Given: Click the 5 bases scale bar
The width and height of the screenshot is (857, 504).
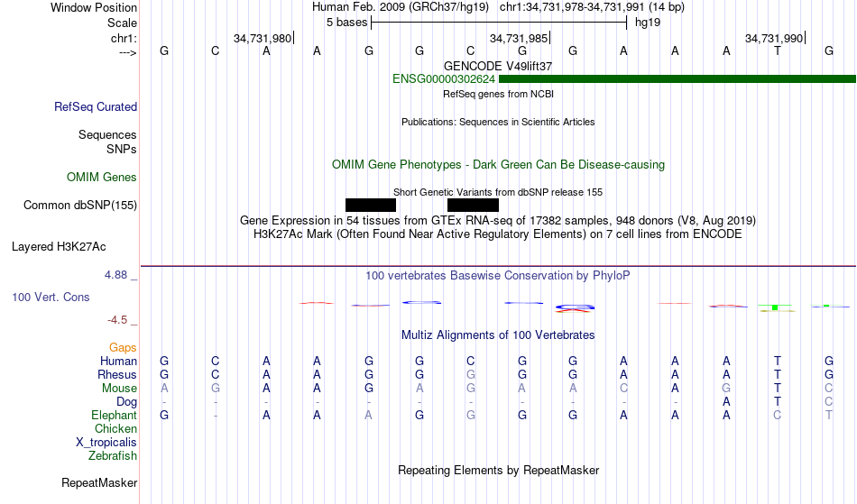Looking at the screenshot, I should point(499,23).
